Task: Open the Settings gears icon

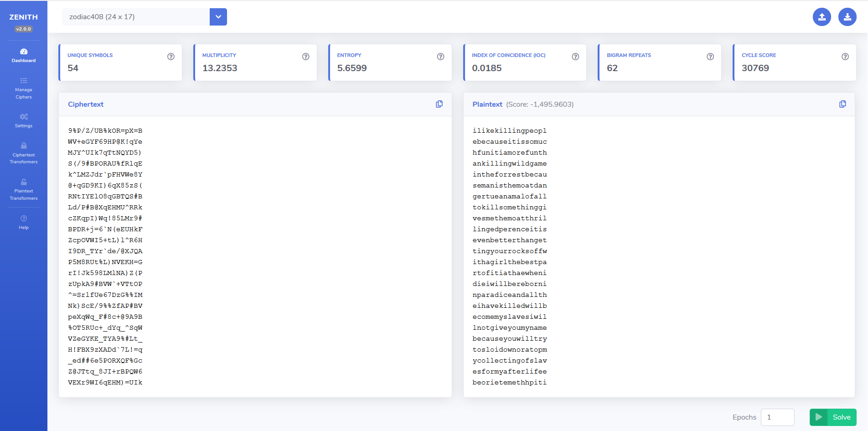Action: (24, 117)
